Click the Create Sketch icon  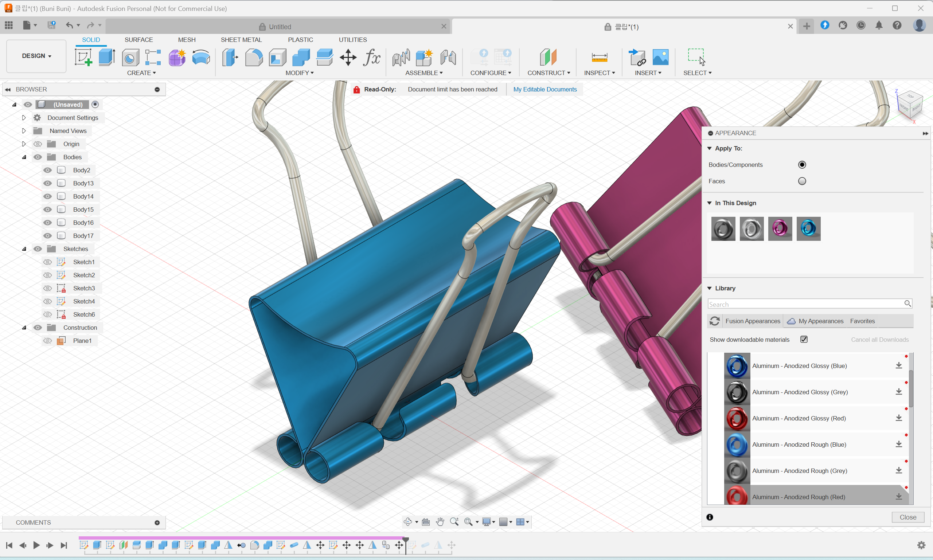[x=83, y=57]
